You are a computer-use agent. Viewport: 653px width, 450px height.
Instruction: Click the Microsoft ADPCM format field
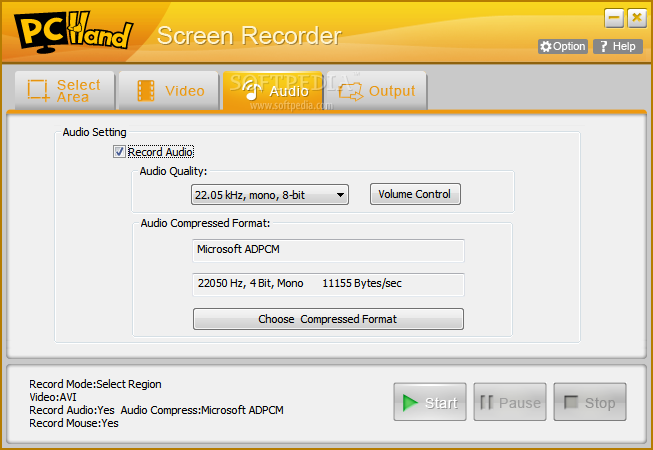pyautogui.click(x=328, y=250)
